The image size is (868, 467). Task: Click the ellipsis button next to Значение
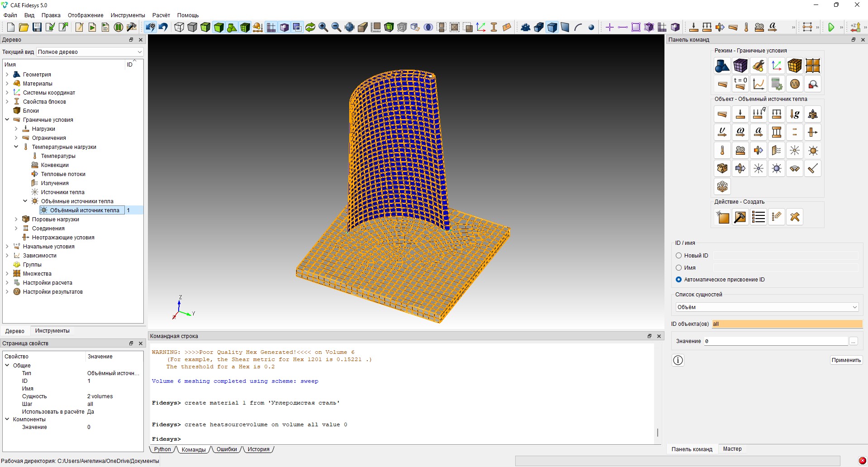(854, 341)
